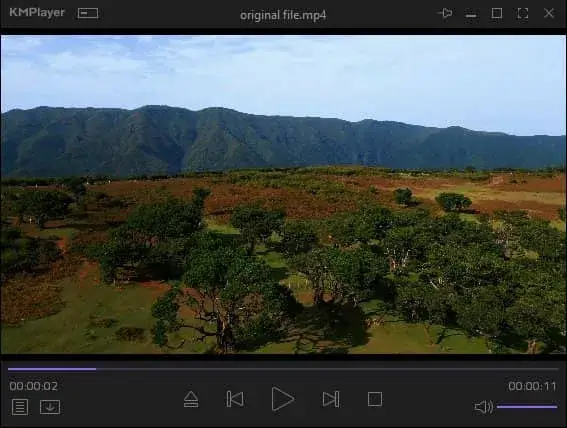Play the video
This screenshot has width=567, height=428.
pos(282,399)
